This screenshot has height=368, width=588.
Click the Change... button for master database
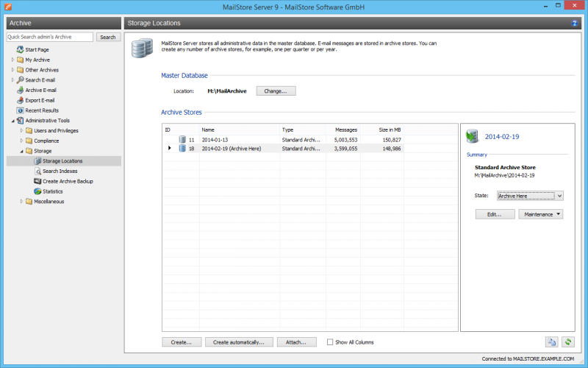click(x=276, y=91)
